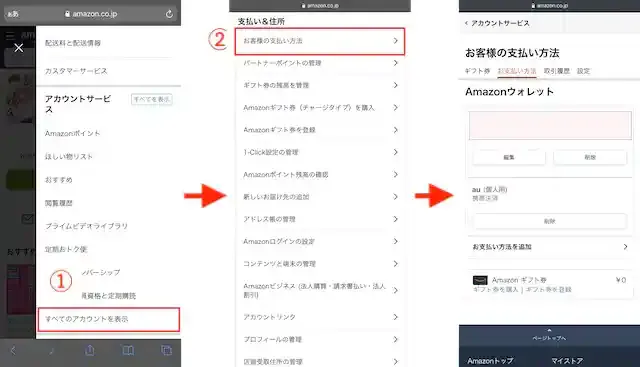Tap the 編集 button under the wallet card
Image resolution: width=640 pixels, height=367 pixels.
(509, 157)
